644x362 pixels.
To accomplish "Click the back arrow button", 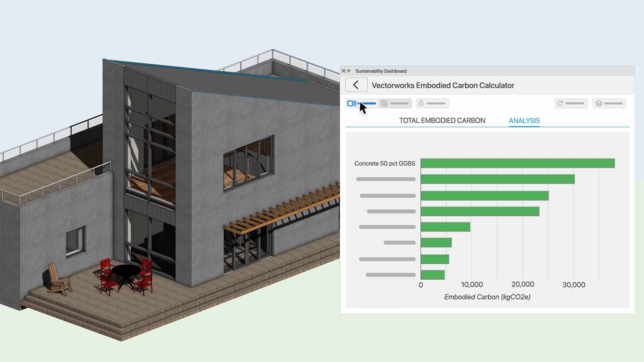I will tap(356, 85).
